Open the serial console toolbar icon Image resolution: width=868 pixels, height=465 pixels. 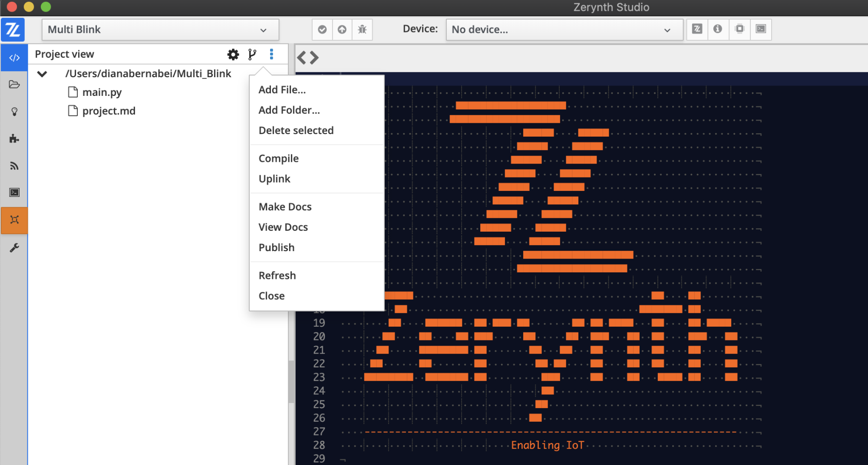[x=761, y=29]
